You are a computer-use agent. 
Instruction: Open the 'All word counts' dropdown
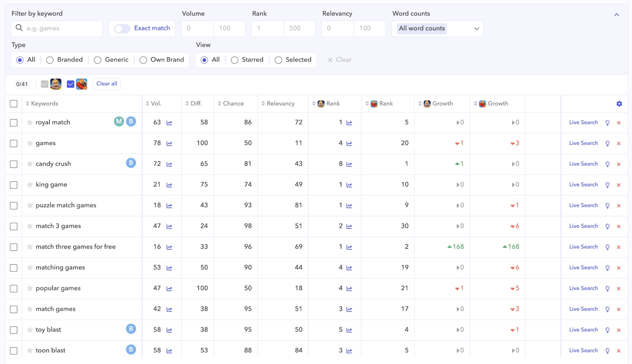[x=437, y=29]
